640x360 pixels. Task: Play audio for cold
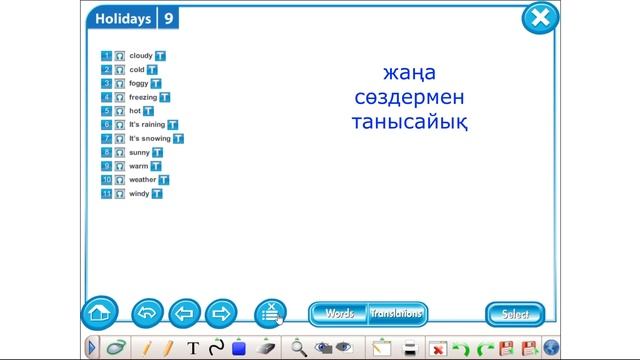(119, 70)
